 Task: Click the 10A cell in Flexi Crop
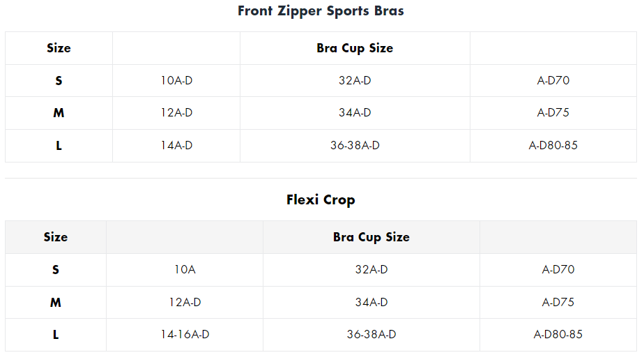[x=185, y=269]
